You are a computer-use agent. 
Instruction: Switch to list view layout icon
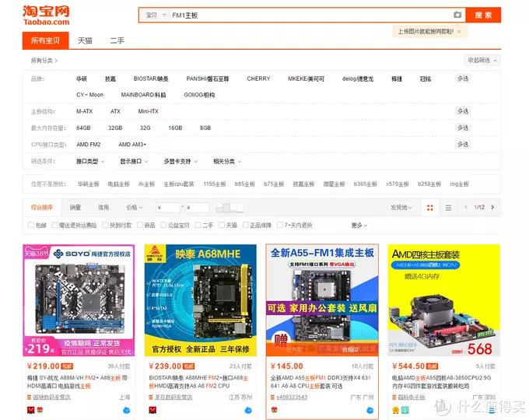(x=448, y=208)
